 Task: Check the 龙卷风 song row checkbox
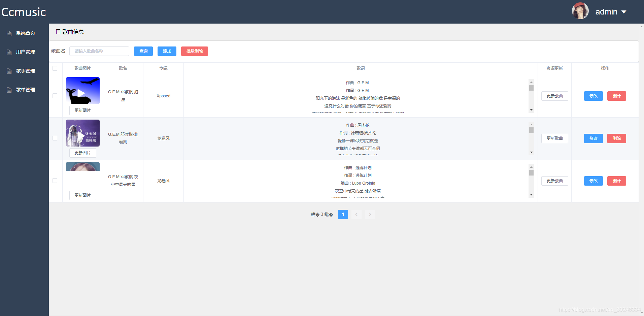[55, 138]
